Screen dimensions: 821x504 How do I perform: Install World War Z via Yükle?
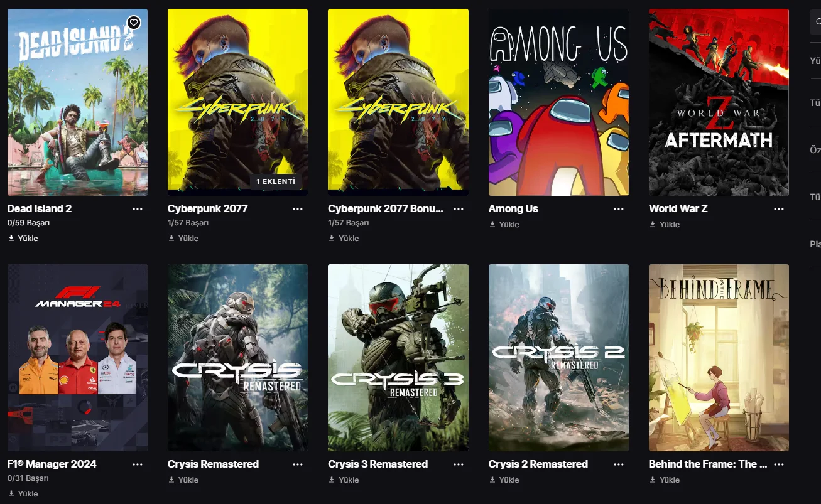(x=665, y=225)
